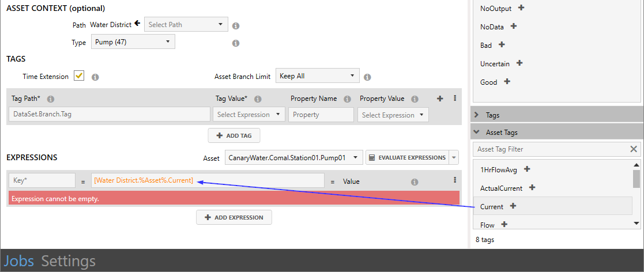Screen dimensions: 644x272
Task: Open the tag row three-dot options menu
Action: tap(455, 99)
